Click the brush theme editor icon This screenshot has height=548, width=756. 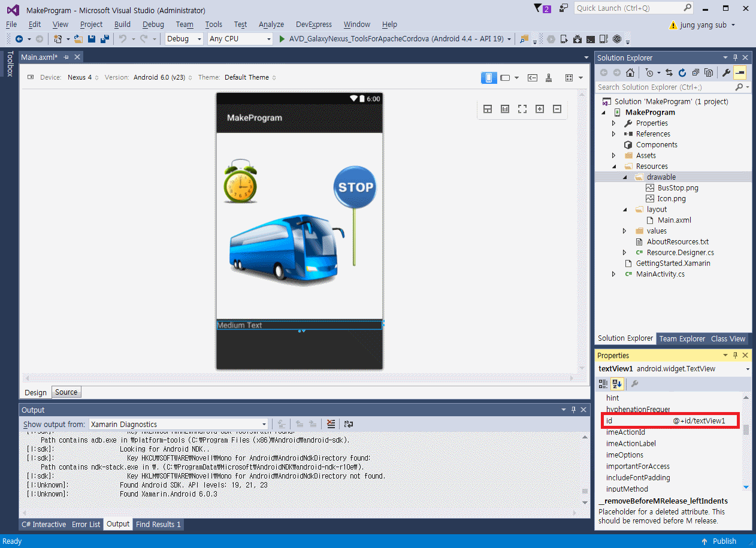click(x=549, y=77)
